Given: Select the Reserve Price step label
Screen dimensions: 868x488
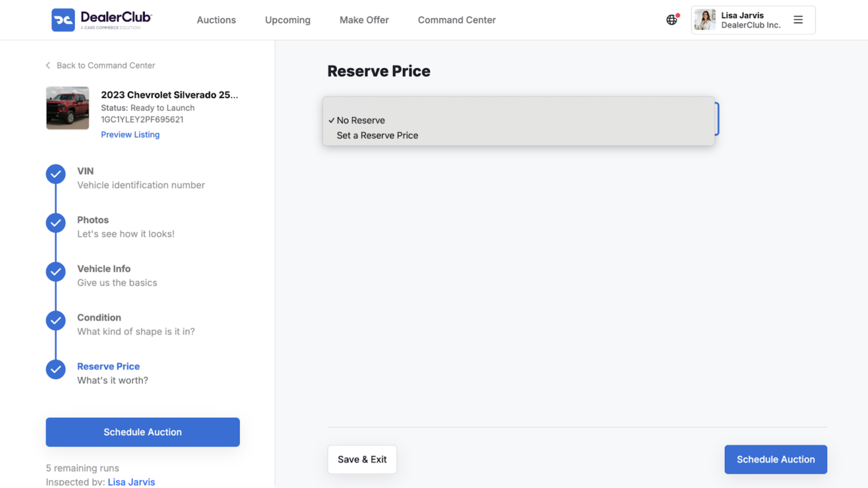Looking at the screenshot, I should (108, 367).
